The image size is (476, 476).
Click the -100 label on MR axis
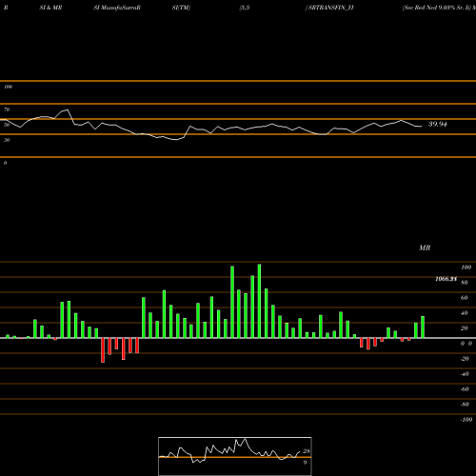point(466,420)
